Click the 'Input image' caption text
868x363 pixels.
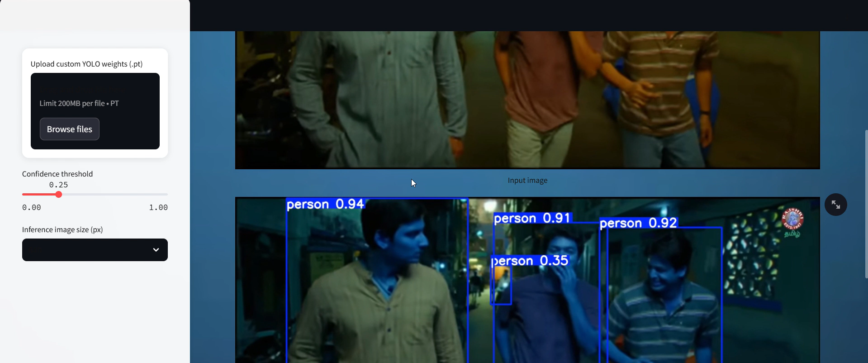coord(527,180)
